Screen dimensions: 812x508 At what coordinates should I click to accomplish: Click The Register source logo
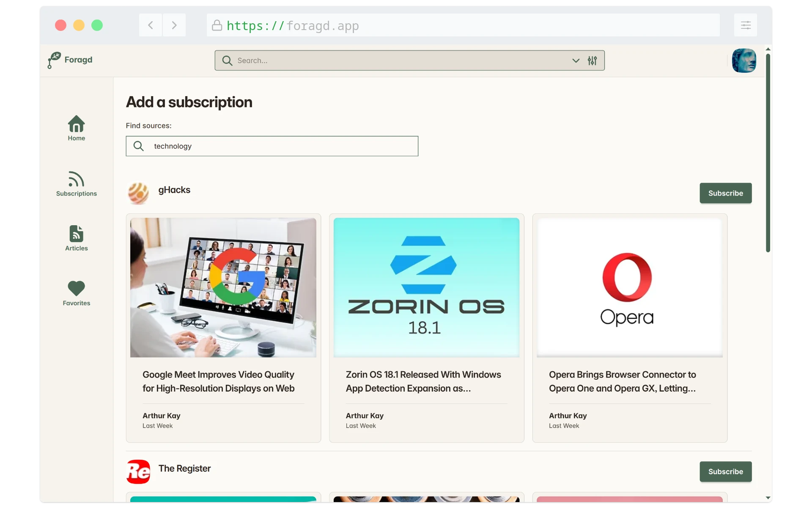click(x=138, y=472)
